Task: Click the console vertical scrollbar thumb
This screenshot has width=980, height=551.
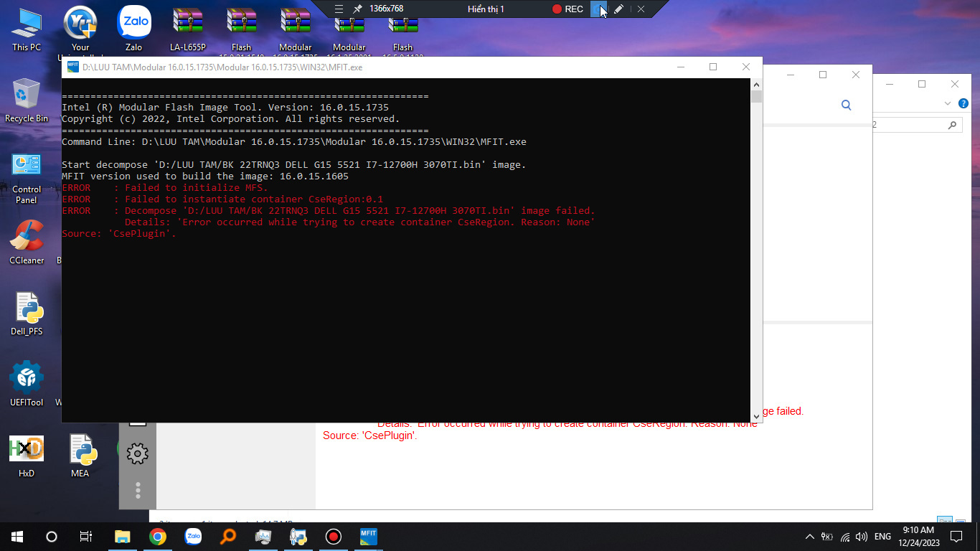Action: 755,96
